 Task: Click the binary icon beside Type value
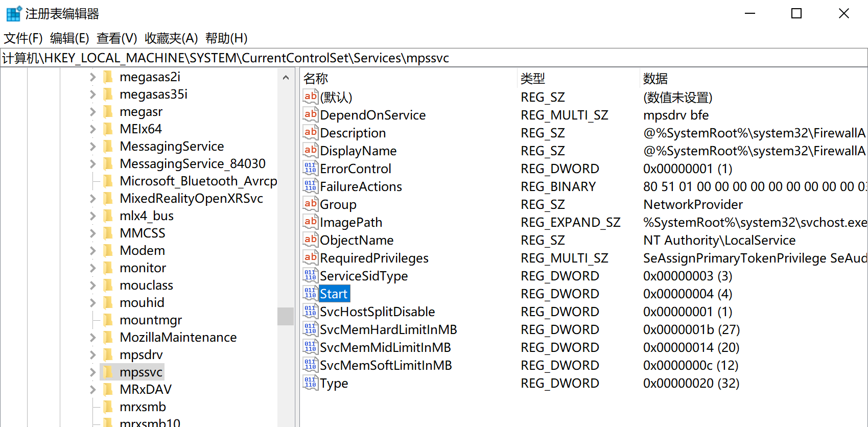(x=310, y=383)
